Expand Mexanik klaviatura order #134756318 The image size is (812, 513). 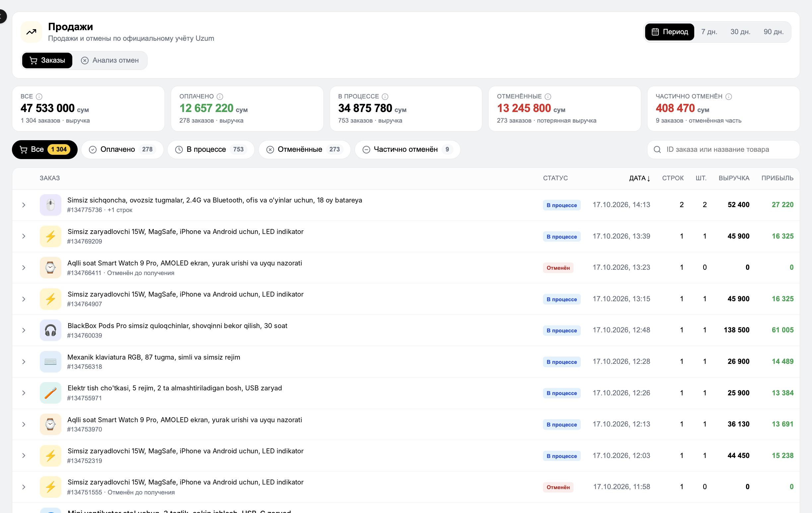24,362
